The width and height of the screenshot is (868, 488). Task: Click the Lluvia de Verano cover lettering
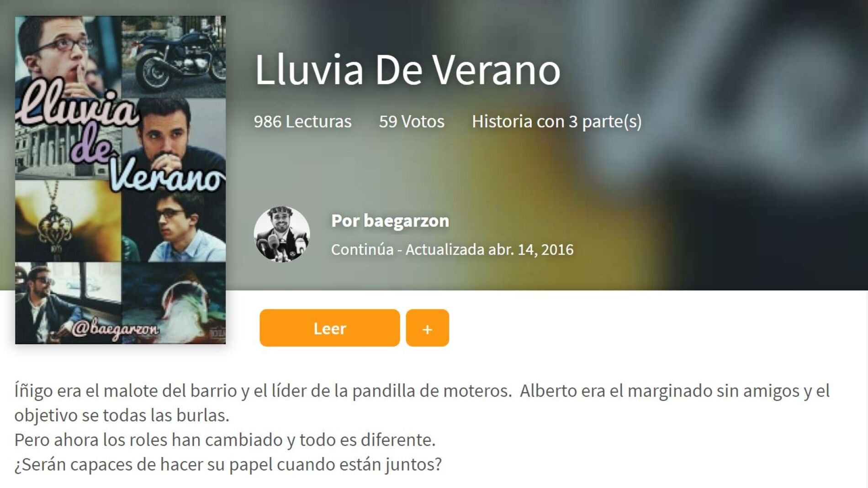click(x=121, y=139)
